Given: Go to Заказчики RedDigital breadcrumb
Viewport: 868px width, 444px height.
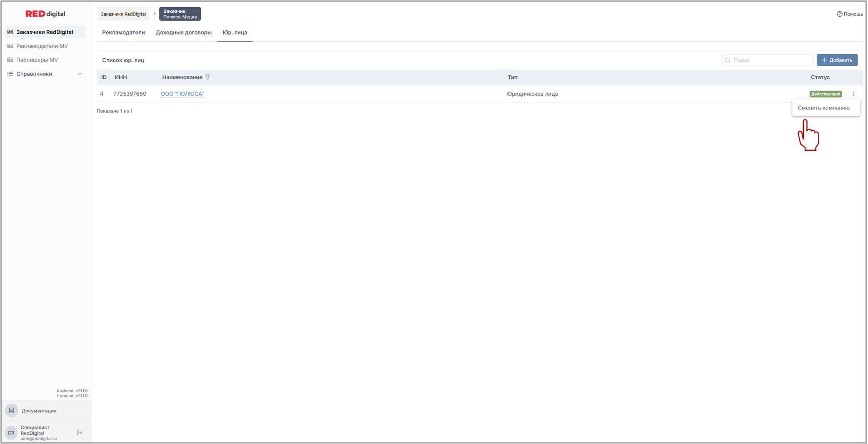Looking at the screenshot, I should (123, 14).
